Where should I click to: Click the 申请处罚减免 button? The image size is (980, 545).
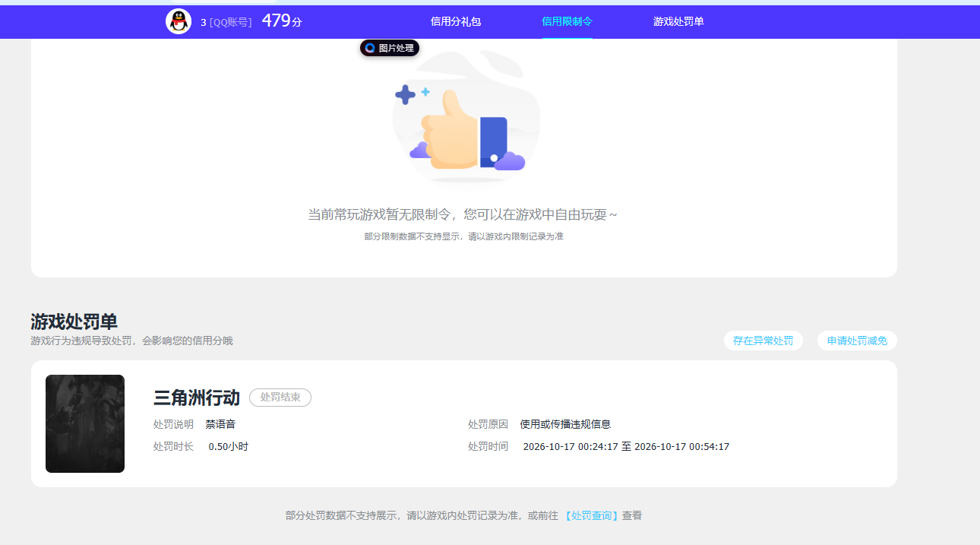click(x=857, y=341)
